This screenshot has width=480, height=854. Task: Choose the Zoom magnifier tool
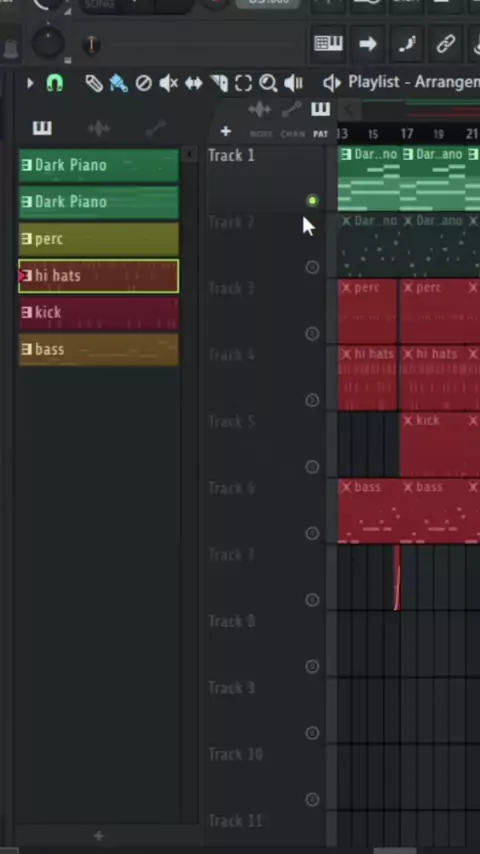click(x=268, y=83)
